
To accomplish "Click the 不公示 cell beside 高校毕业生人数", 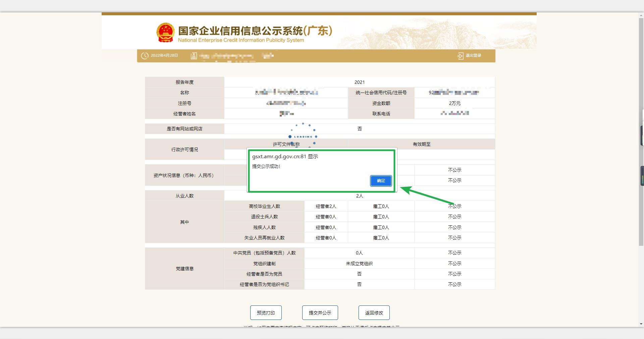I will (454, 206).
